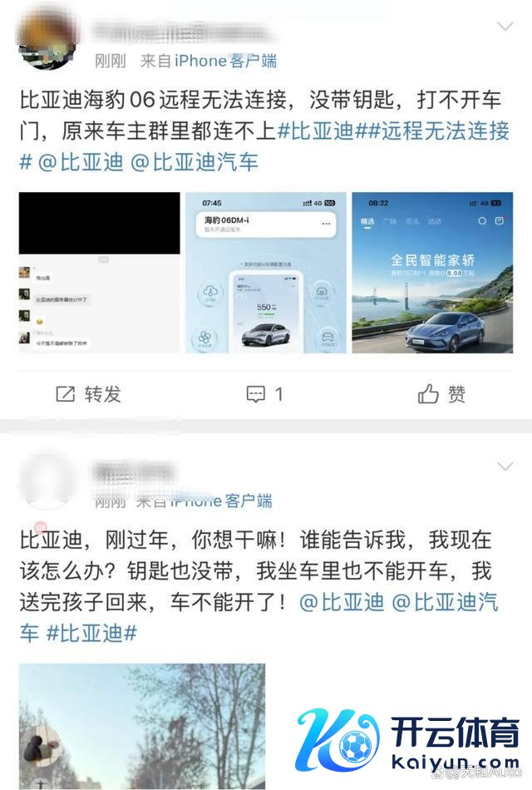Open the #比亚迪# hashtag in second post
532x790 pixels.
click(91, 633)
